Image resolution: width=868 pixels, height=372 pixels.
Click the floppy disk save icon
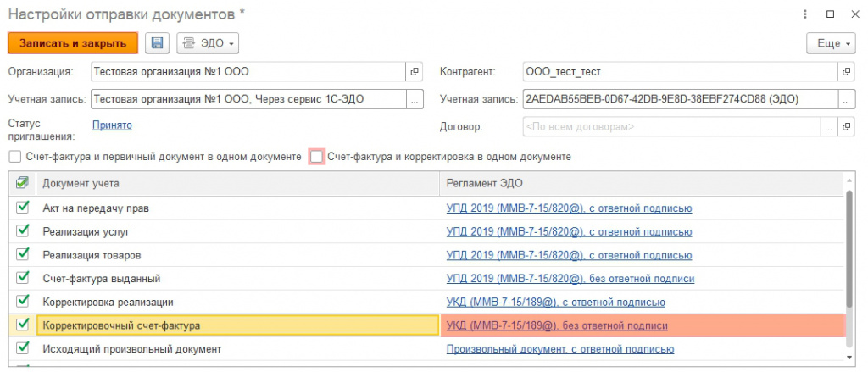click(159, 43)
